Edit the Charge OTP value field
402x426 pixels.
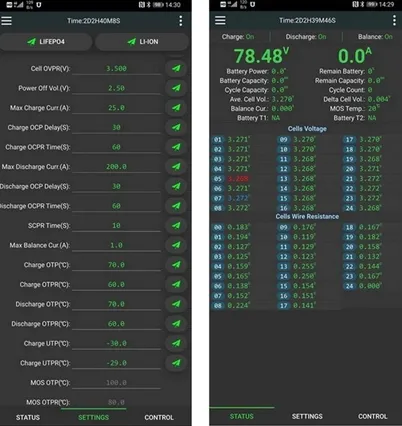(116, 265)
